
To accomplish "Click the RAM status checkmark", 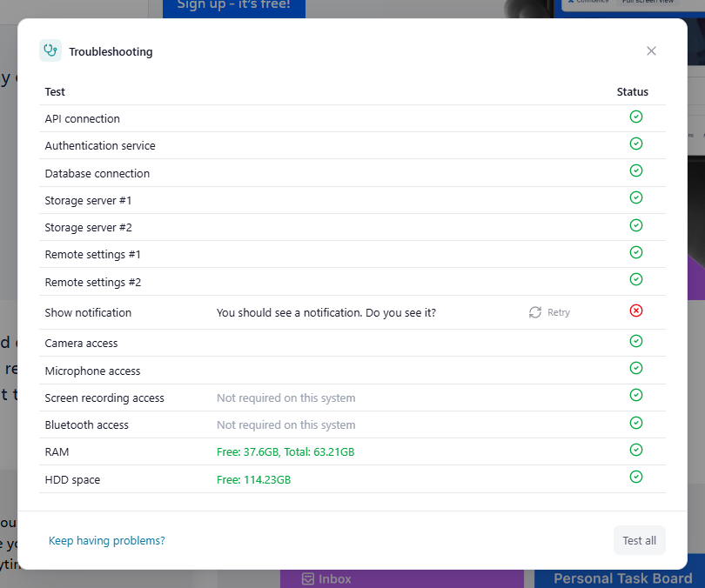I will coord(635,450).
